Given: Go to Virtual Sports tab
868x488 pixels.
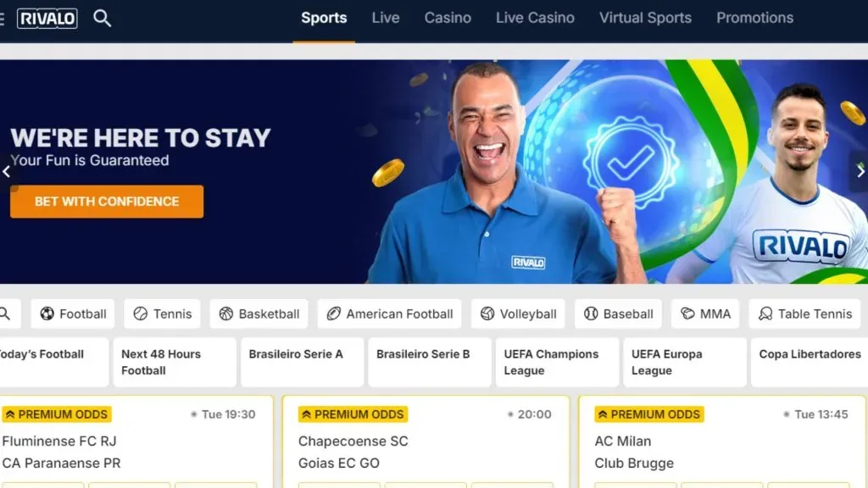Looking at the screenshot, I should pyautogui.click(x=645, y=19).
